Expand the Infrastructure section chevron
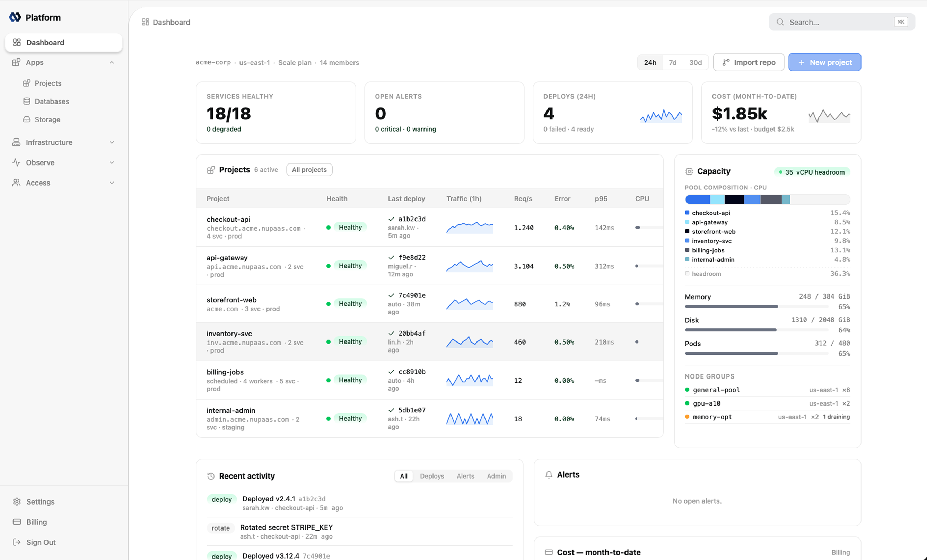 tap(112, 142)
